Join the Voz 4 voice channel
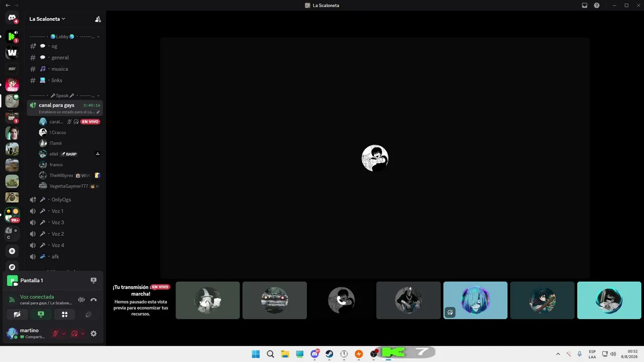 coord(65,245)
